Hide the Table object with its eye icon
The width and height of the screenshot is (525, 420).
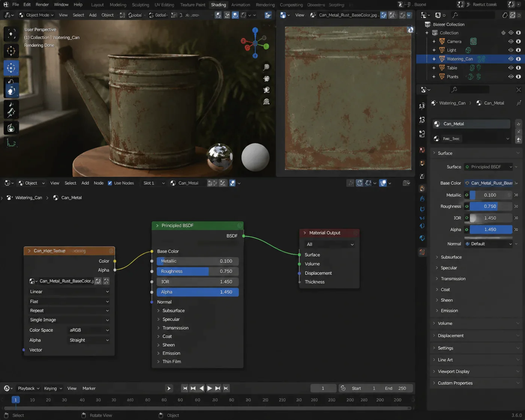pyautogui.click(x=511, y=68)
